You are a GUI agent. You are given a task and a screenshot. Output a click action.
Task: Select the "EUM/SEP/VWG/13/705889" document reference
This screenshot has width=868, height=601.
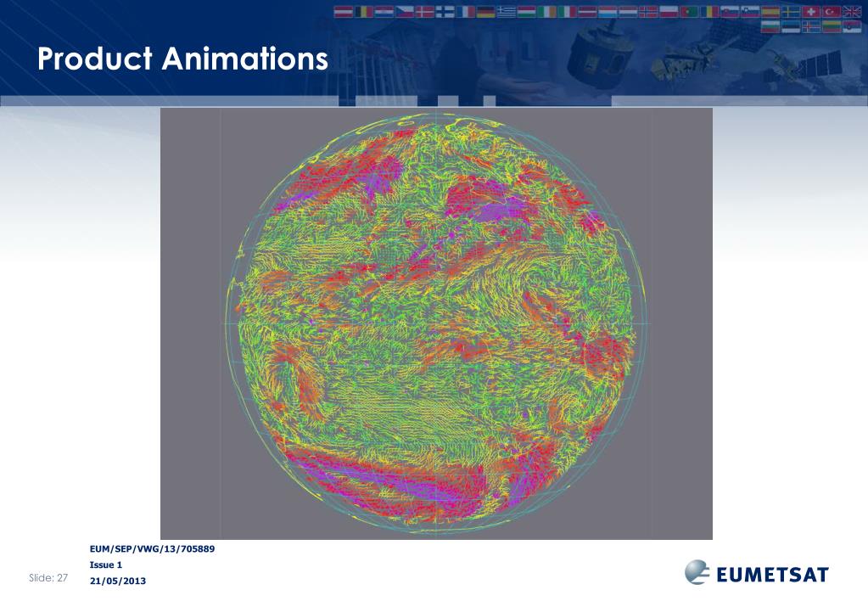(152, 549)
